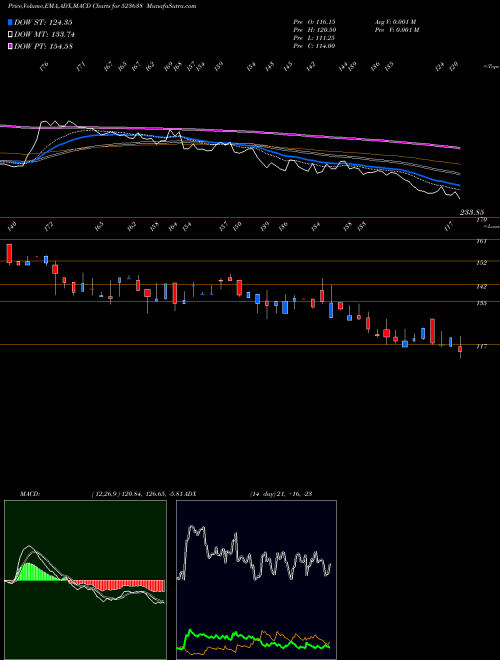Select the DOW PT: 154.58 legend label

click(x=44, y=46)
